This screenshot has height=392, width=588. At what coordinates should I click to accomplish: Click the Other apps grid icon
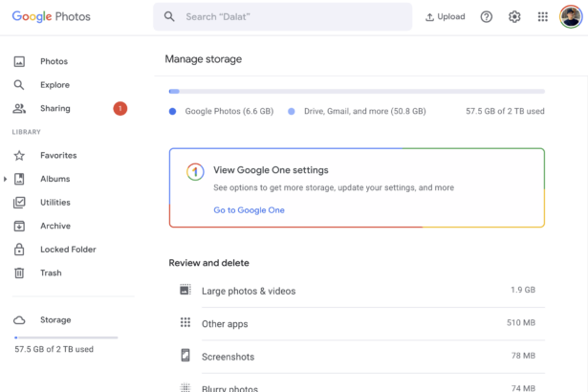pyautogui.click(x=185, y=322)
